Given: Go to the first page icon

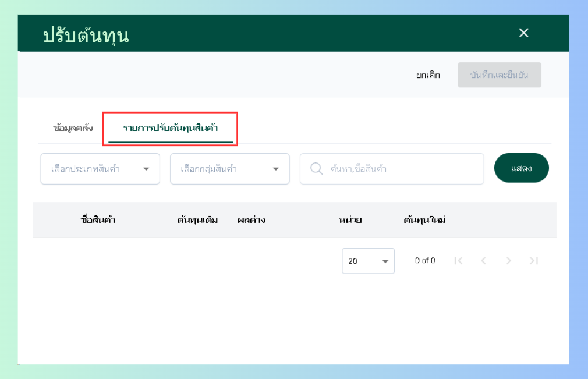Looking at the screenshot, I should [x=458, y=261].
